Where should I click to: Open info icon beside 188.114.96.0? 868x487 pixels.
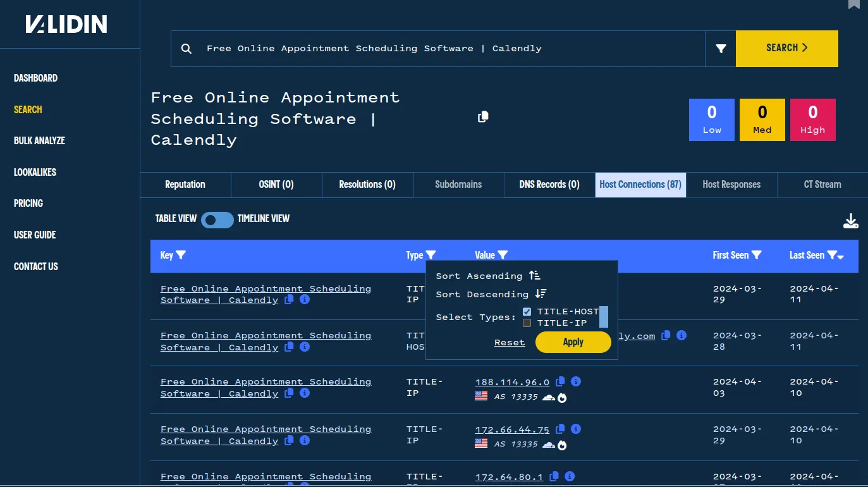click(576, 381)
